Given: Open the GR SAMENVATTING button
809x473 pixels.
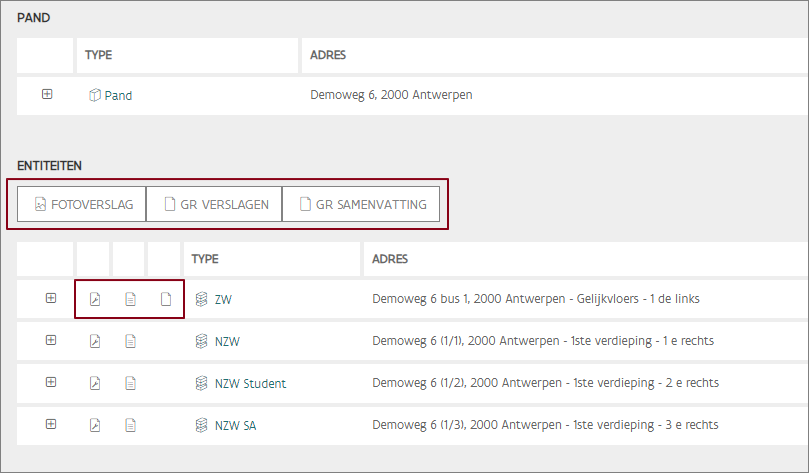Looking at the screenshot, I should click(362, 204).
